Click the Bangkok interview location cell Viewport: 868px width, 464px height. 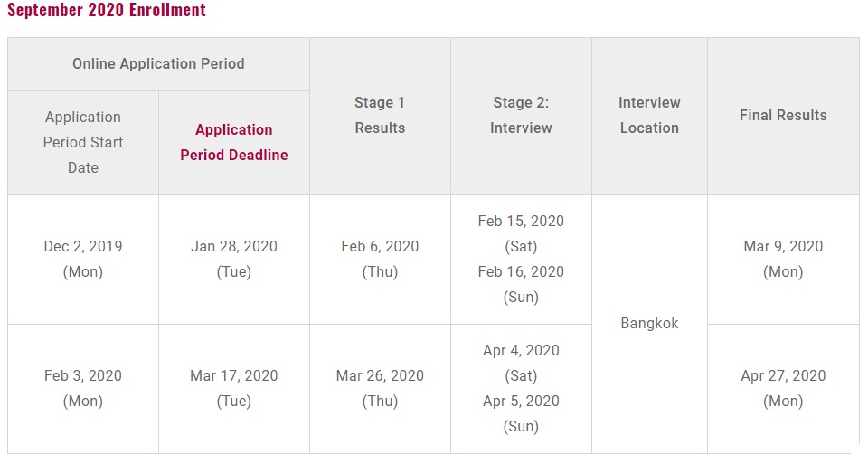tap(649, 323)
